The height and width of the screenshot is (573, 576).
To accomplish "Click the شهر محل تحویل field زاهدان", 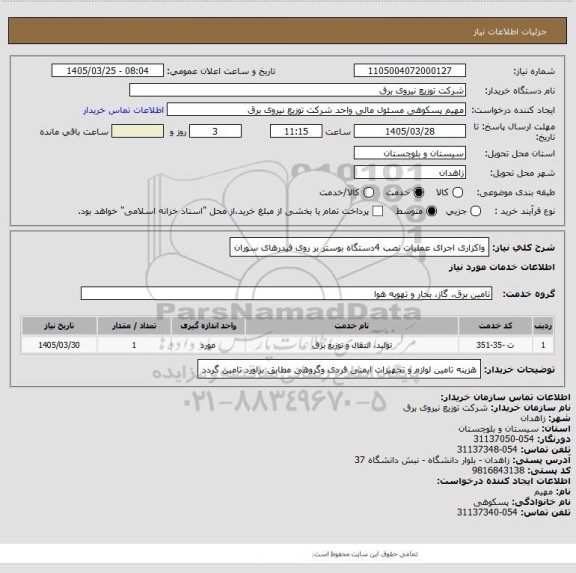I will (410, 173).
